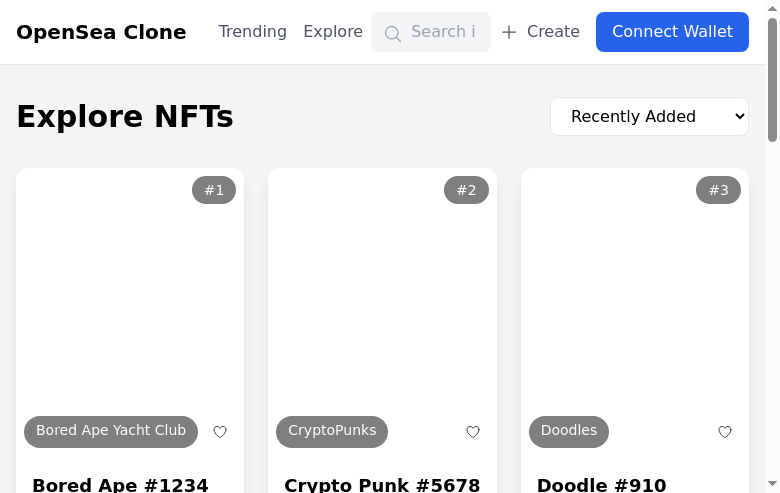The height and width of the screenshot is (493, 780).
Task: Click the Connect Wallet button
Action: tap(672, 32)
